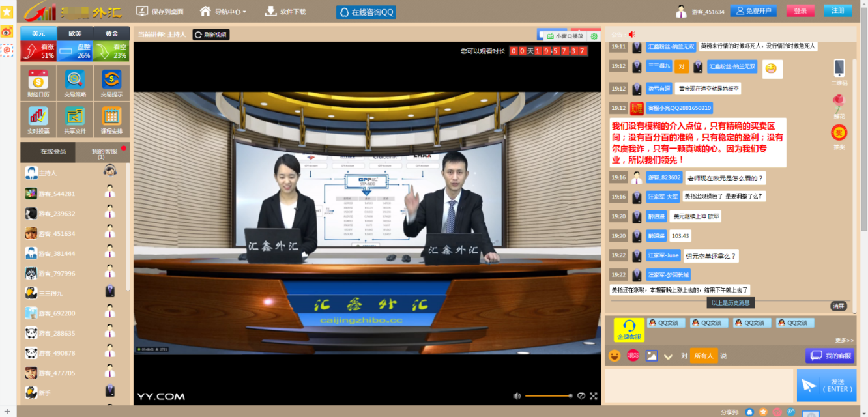The width and height of the screenshot is (868, 417).
Task: Expand the 导航中心 navigation center dropdown
Action: click(223, 11)
